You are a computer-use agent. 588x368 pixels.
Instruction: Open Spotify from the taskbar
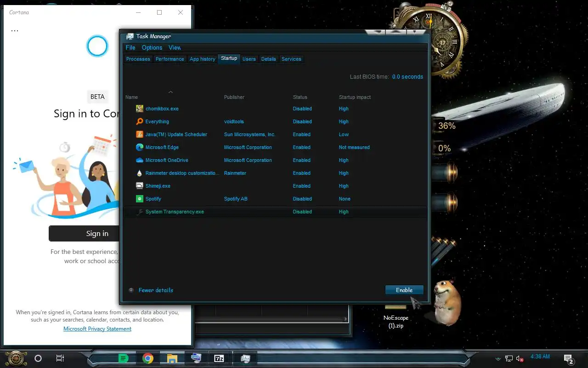pyautogui.click(x=123, y=358)
